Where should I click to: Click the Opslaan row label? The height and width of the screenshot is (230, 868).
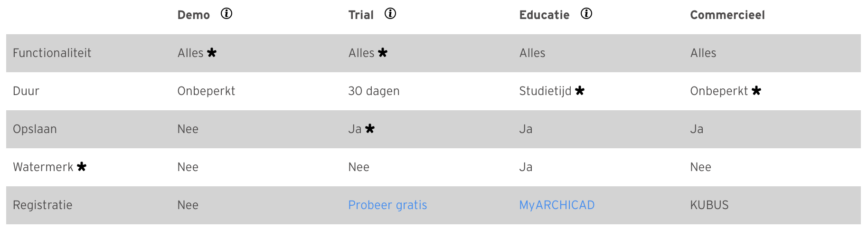35,129
